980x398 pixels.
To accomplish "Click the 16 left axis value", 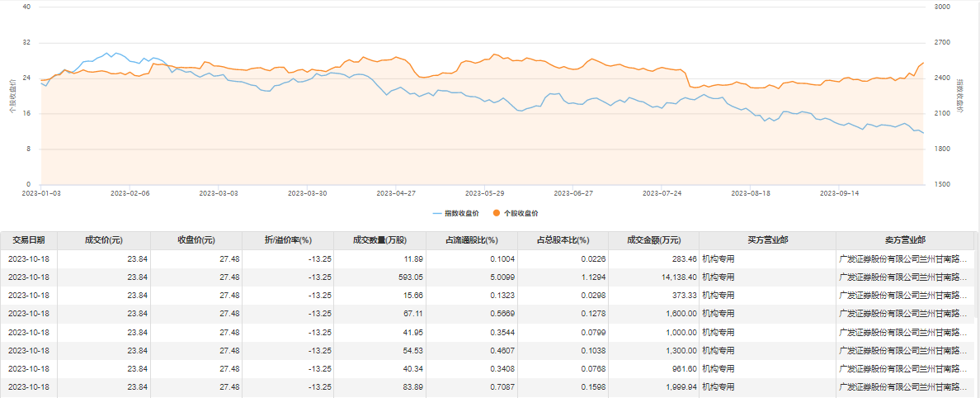I will 26,113.
